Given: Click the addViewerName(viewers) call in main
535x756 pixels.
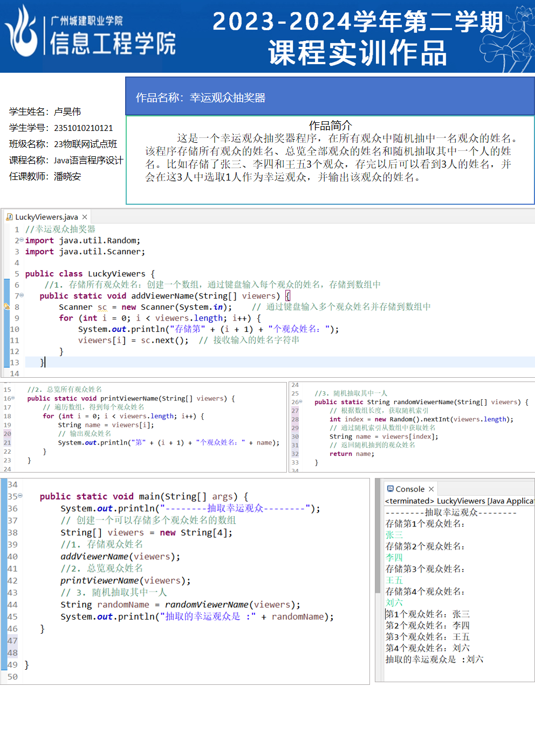Looking at the screenshot, I should click(120, 557).
